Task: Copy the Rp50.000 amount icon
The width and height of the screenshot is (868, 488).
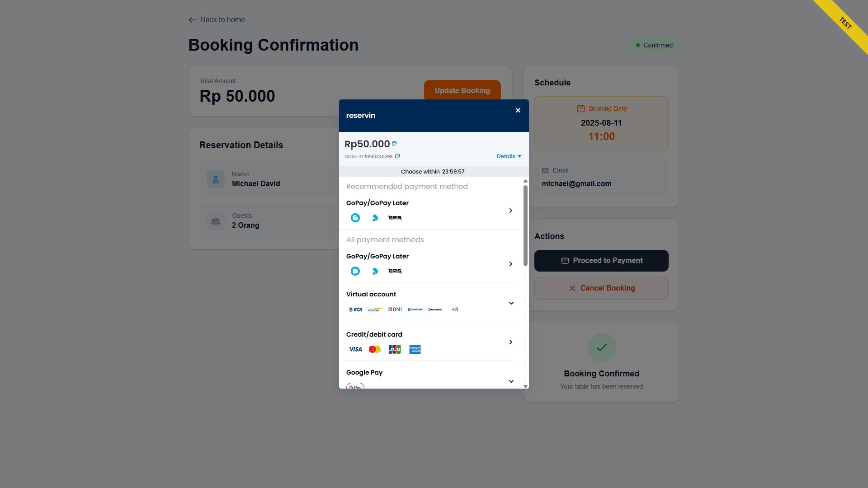Action: coord(394,143)
